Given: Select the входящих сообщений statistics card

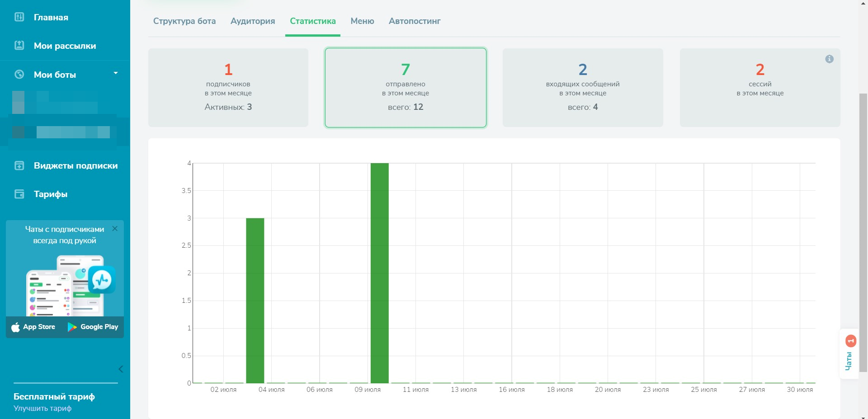Looking at the screenshot, I should click(x=582, y=88).
